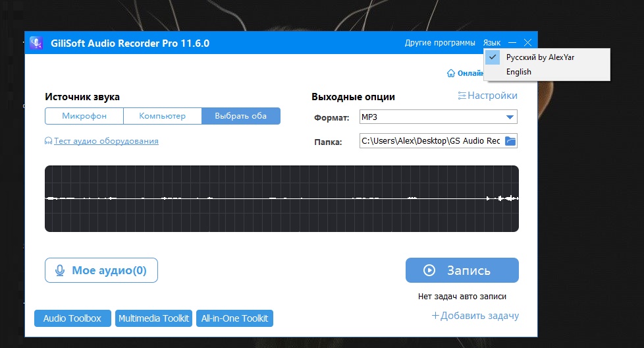Click the sliders icon beside Настройки
Screen dimensions: 644x348
point(462,96)
